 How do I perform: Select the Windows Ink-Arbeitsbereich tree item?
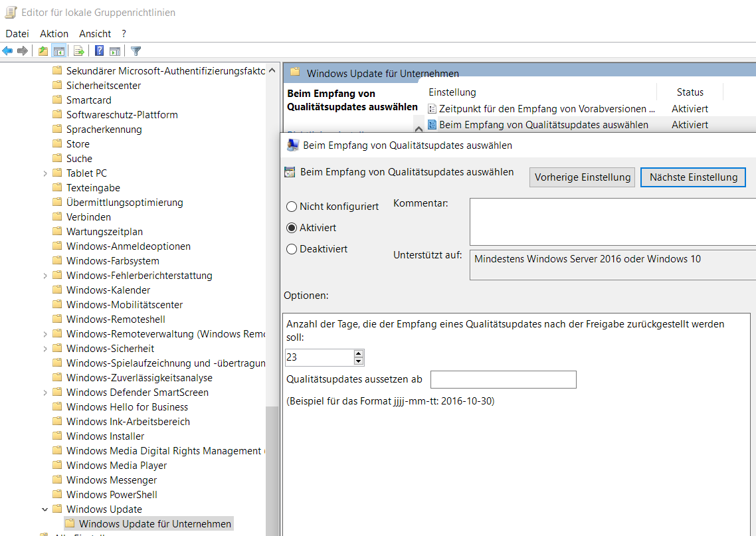coord(128,421)
